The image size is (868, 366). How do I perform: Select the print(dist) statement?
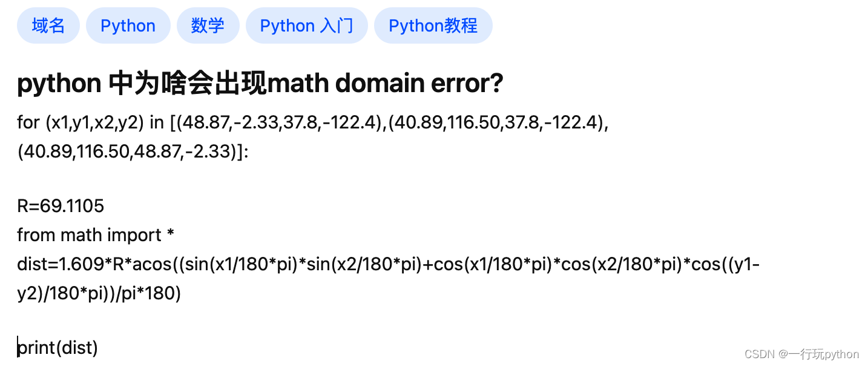pyautogui.click(x=58, y=347)
